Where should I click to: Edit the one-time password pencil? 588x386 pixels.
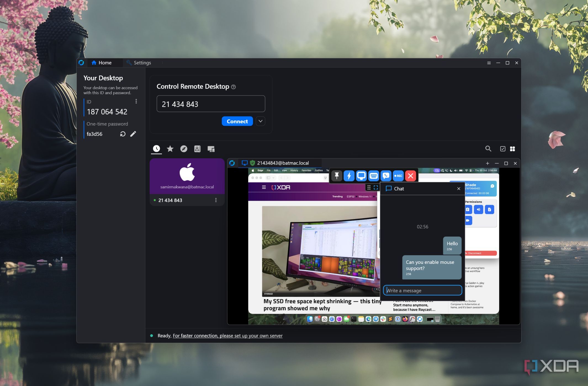133,134
